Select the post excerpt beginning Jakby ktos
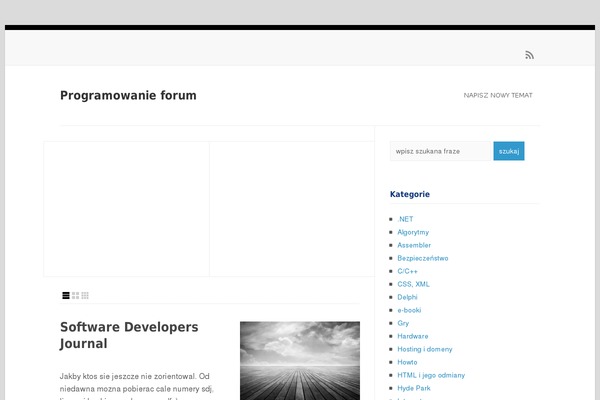Screen dimensions: 600x400 [136, 386]
